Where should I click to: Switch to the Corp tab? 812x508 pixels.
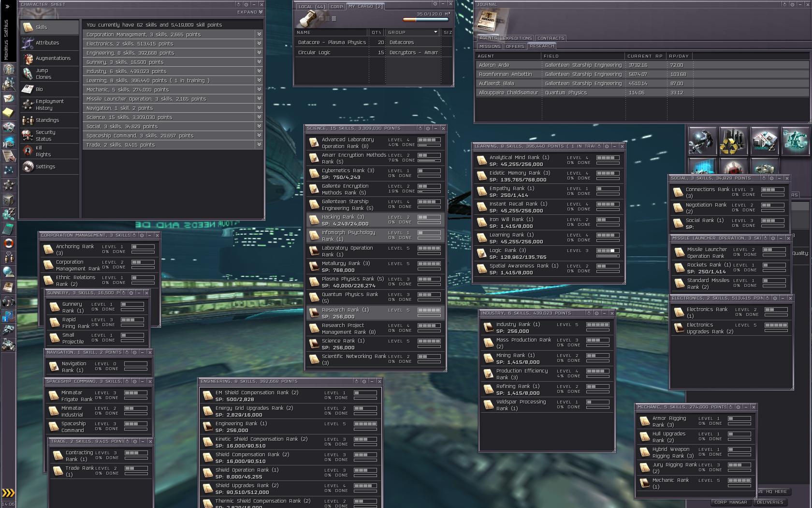337,7
